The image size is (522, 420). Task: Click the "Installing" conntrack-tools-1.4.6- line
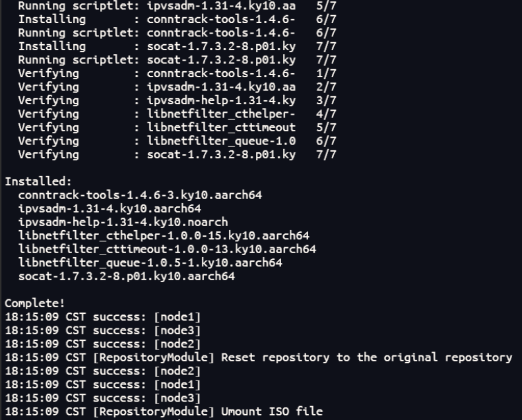[x=177, y=19]
